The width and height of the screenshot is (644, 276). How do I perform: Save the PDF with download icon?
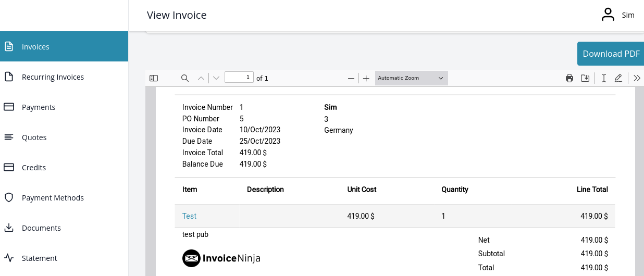point(585,78)
